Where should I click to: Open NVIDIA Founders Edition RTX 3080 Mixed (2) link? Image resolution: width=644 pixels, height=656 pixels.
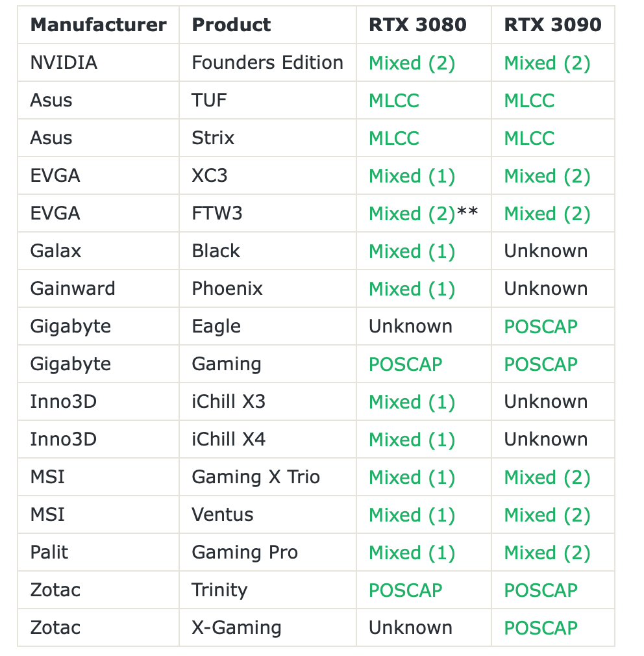[412, 63]
